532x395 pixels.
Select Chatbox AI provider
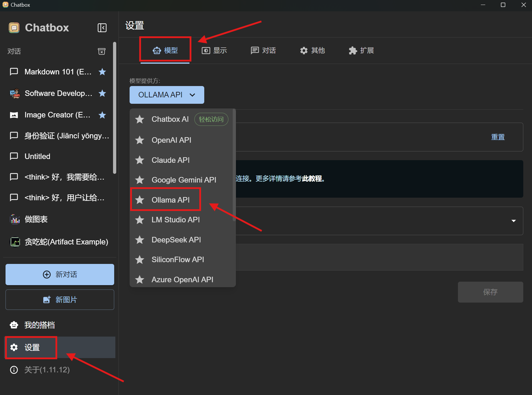tap(181, 119)
